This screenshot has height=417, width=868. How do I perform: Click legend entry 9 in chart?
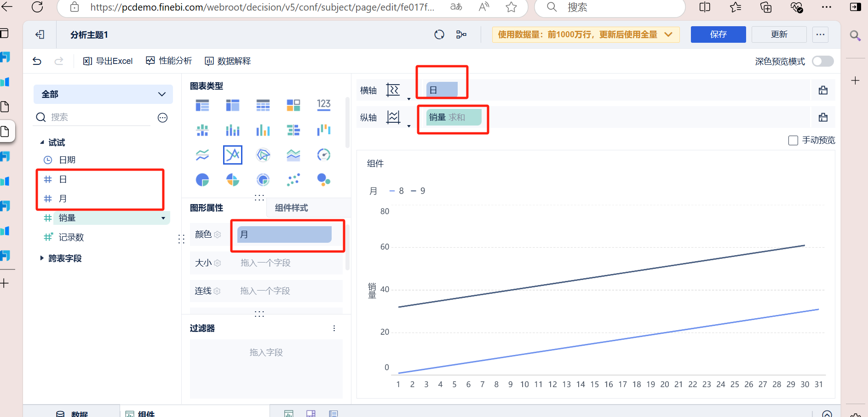click(418, 191)
